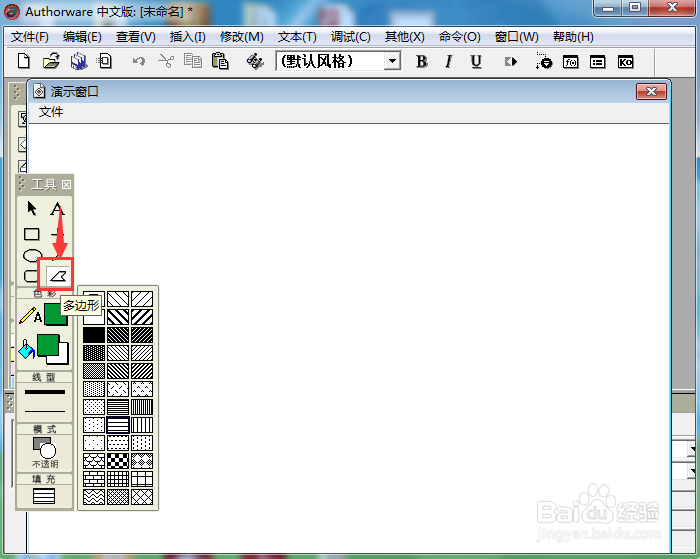The image size is (700, 559).
Task: Click the pencil text-color icon
Action: [x=30, y=315]
